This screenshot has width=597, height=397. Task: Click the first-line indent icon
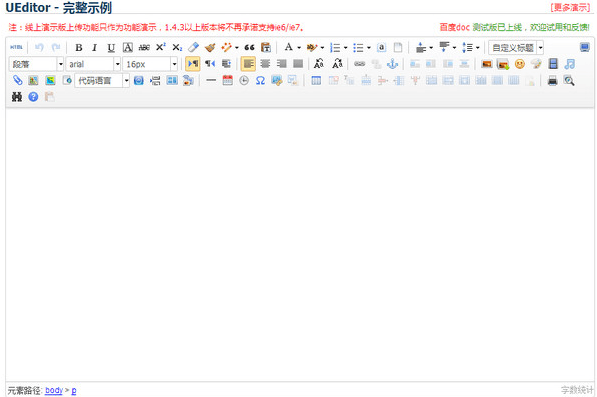pos(227,64)
